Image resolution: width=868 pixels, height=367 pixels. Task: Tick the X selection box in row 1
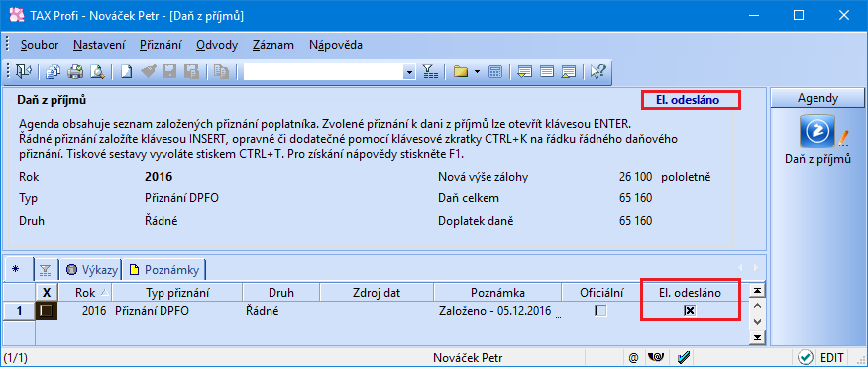tap(46, 311)
